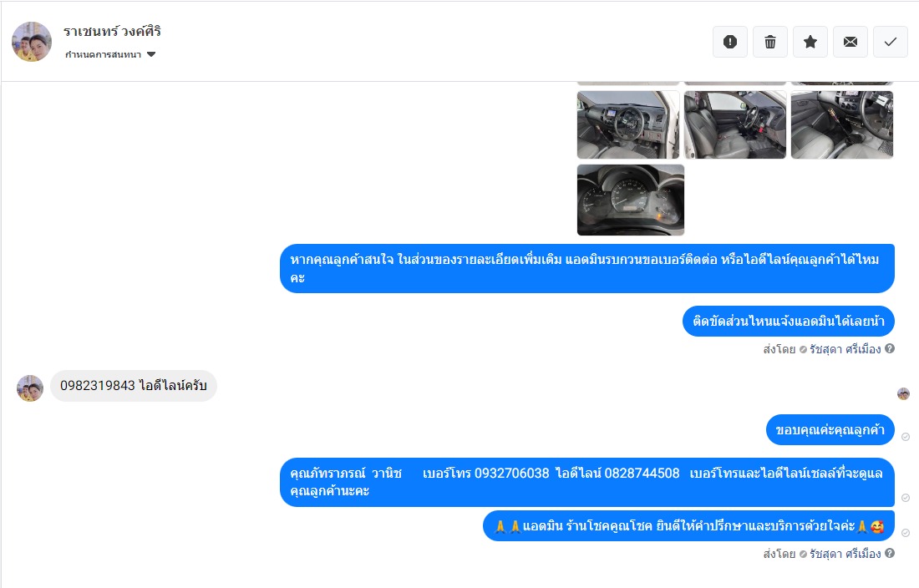Image resolution: width=919 pixels, height=588 pixels.
Task: View the instrument cluster photo thumbnail
Action: click(x=631, y=200)
